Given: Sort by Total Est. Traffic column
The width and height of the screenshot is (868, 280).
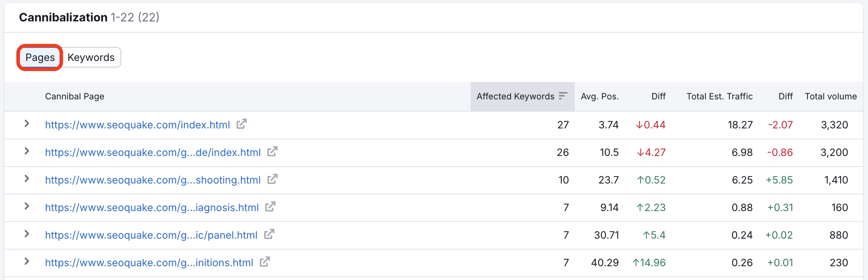Looking at the screenshot, I should point(719,96).
